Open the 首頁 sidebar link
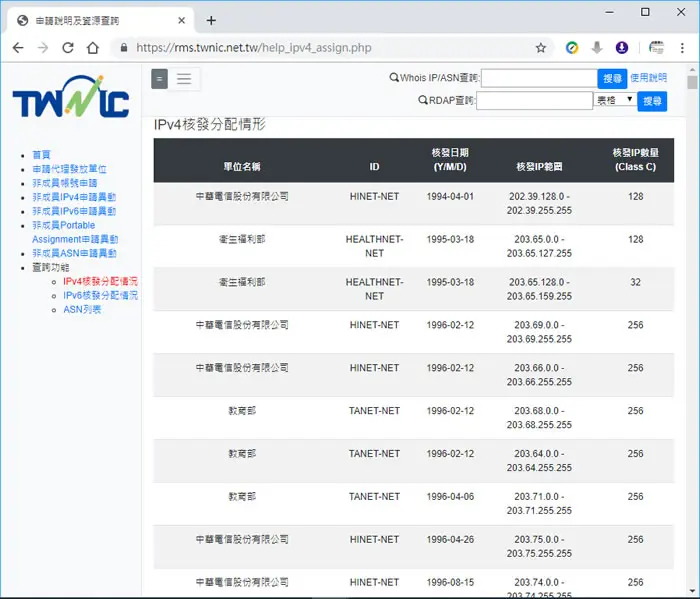700x599 pixels. click(x=42, y=155)
